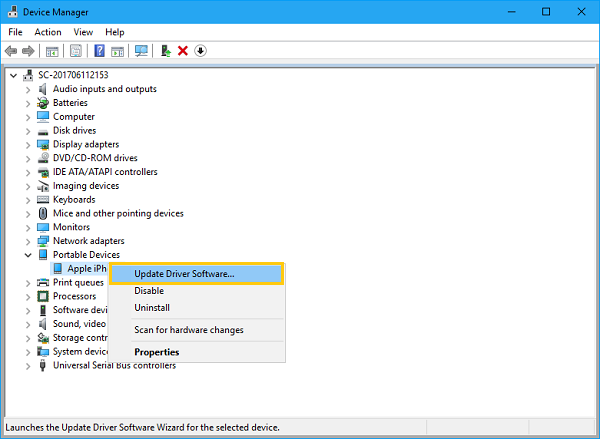Select the Keyboards tree item

coord(74,199)
